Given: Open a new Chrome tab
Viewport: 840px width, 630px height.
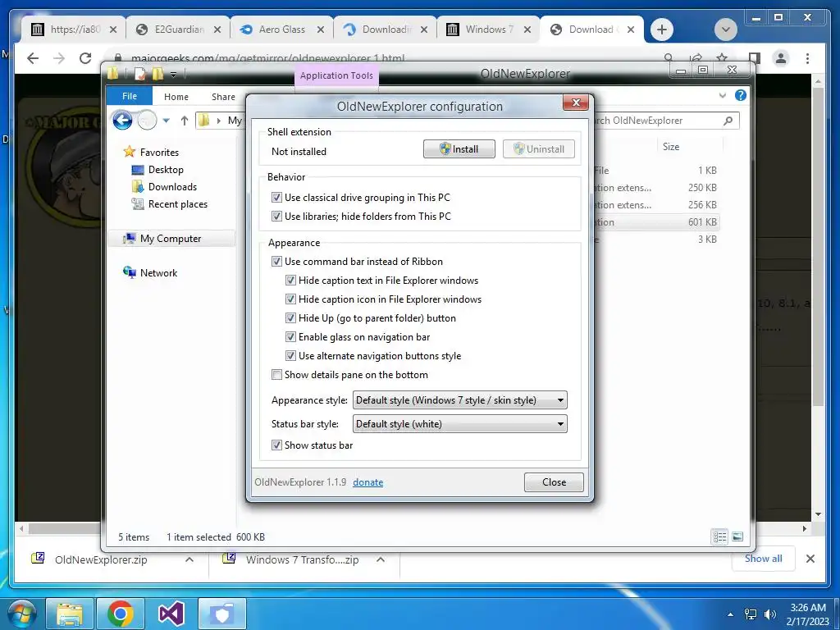Looking at the screenshot, I should [662, 30].
